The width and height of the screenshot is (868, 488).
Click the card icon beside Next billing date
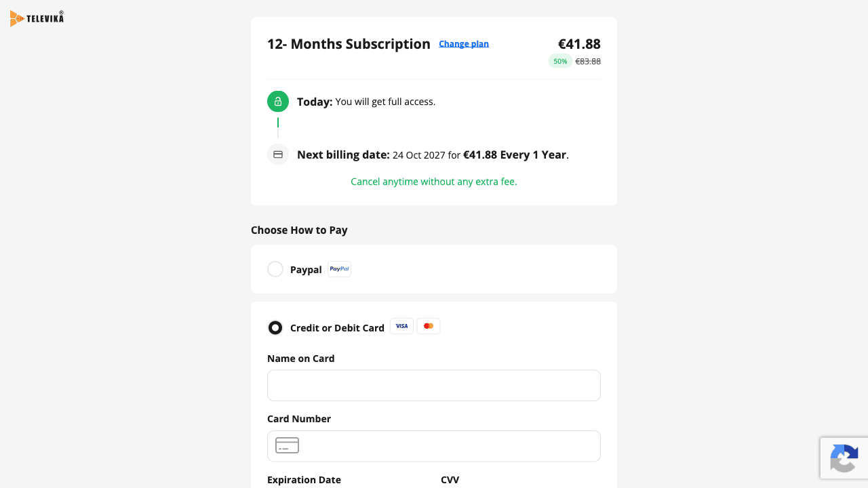[x=278, y=155]
